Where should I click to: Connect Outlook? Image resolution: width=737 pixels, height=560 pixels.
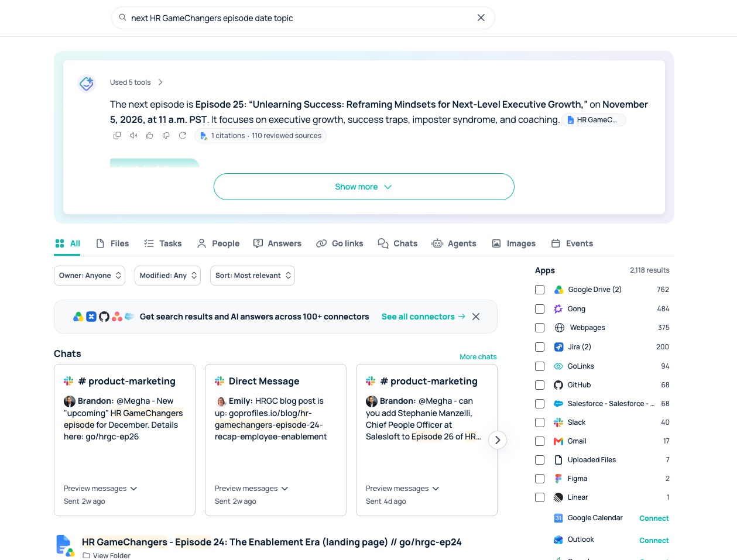click(654, 541)
